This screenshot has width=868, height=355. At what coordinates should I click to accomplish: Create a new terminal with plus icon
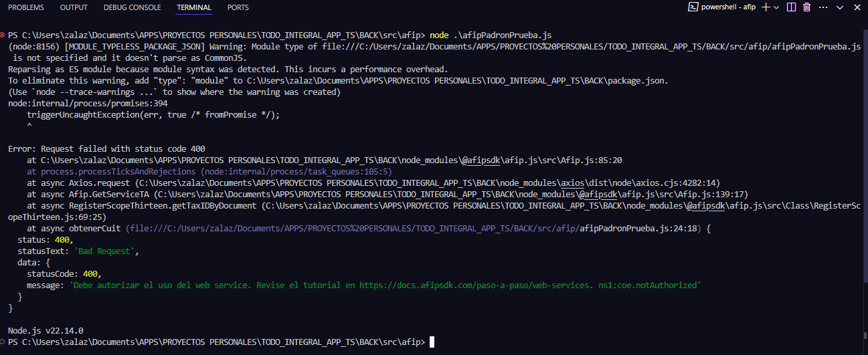point(766,7)
